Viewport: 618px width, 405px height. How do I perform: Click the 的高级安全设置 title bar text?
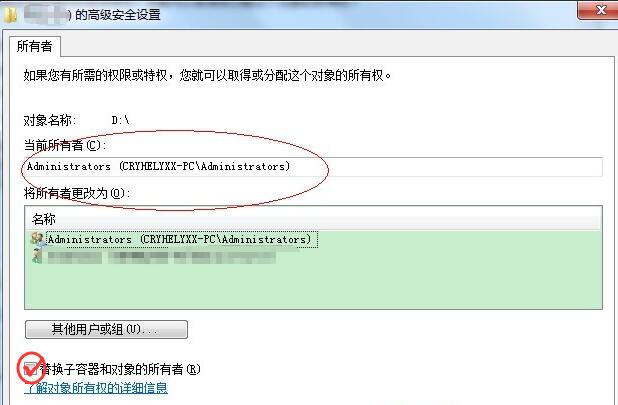[117, 15]
